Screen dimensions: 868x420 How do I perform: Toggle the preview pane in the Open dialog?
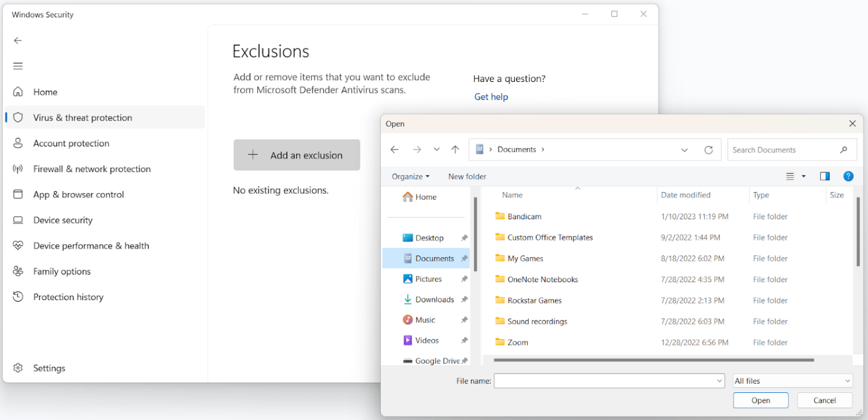pyautogui.click(x=824, y=176)
